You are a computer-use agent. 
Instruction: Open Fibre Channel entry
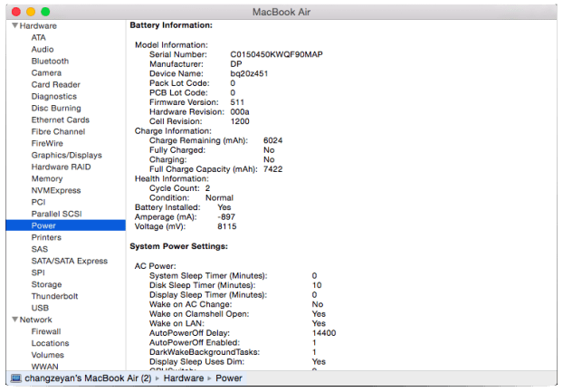[x=58, y=132]
